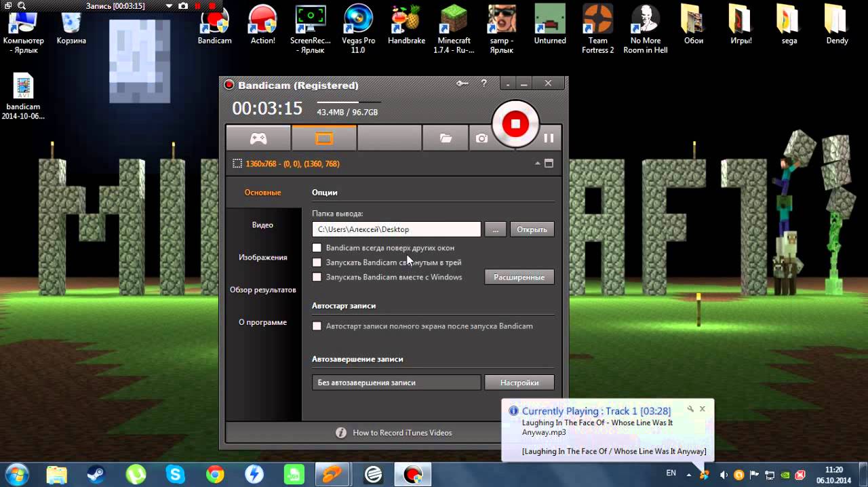Open Steam from the taskbar
This screenshot has height=487, width=868.
click(96, 474)
